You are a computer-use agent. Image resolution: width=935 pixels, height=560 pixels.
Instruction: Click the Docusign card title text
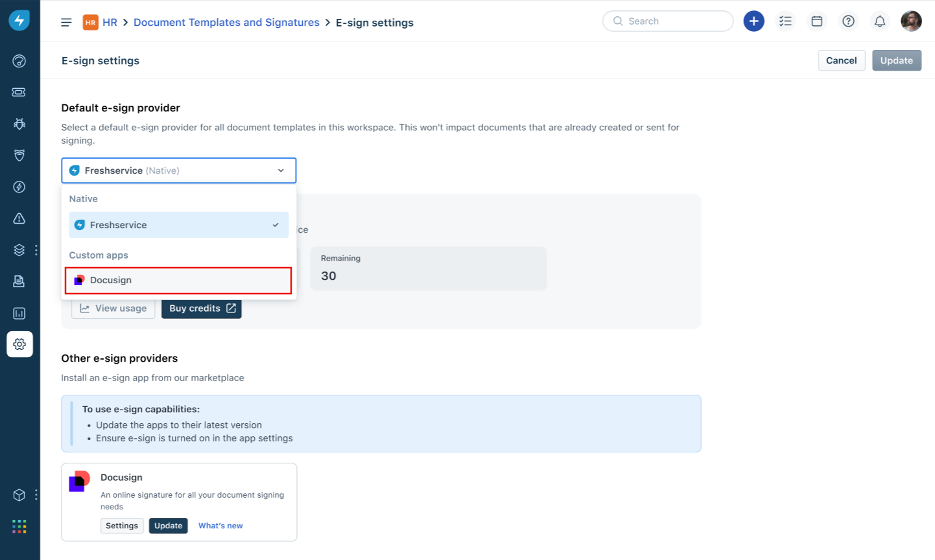[121, 478]
